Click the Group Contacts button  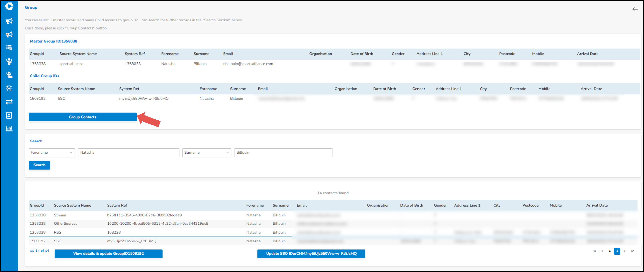pos(82,117)
